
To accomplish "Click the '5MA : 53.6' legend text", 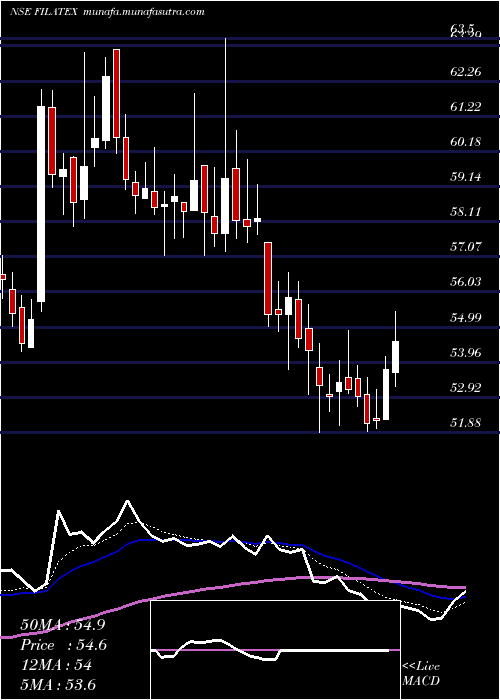I will 58,685.
